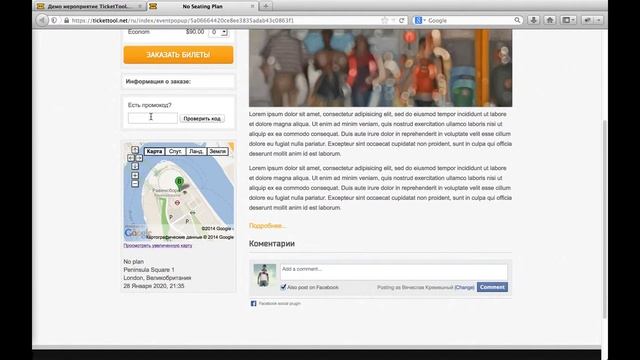
Task: Select Спут. satellite map view
Action: (175, 151)
